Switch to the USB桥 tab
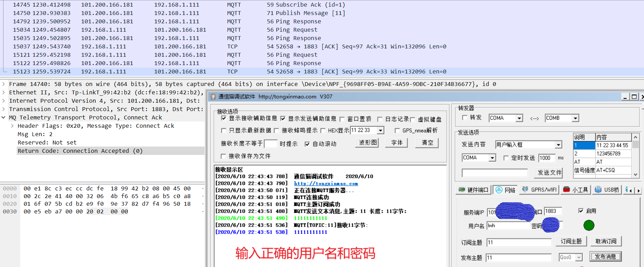The height and width of the screenshot is (267, 644). [607, 190]
